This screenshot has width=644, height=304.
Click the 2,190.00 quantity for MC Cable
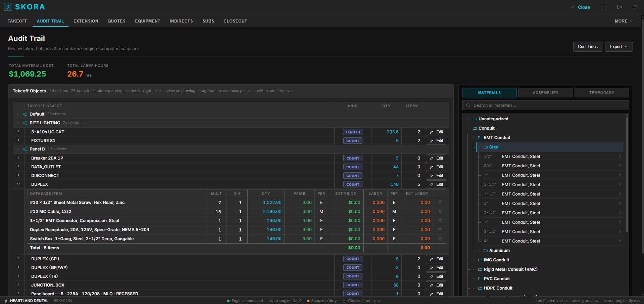coord(272,212)
